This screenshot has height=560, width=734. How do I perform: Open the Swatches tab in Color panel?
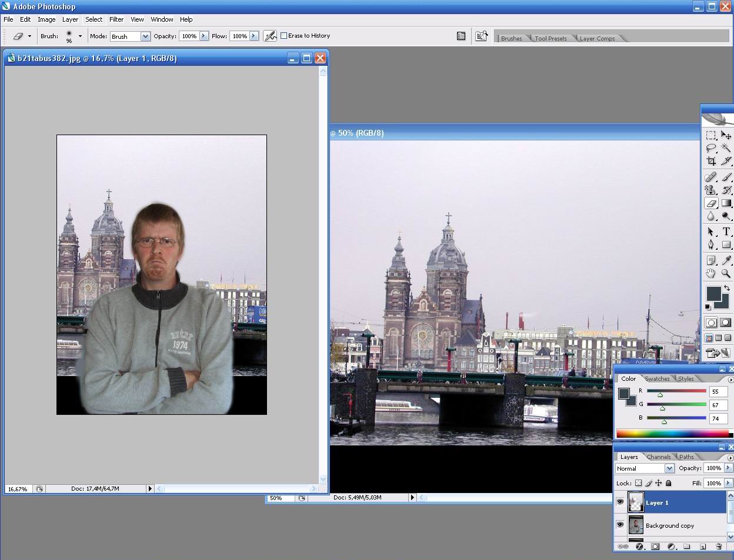pos(657,378)
